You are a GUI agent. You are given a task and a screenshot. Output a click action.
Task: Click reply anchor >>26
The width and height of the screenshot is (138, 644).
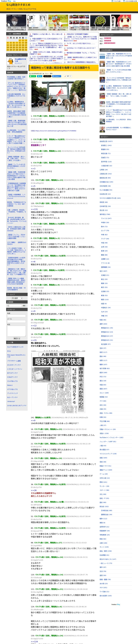(34, 490)
